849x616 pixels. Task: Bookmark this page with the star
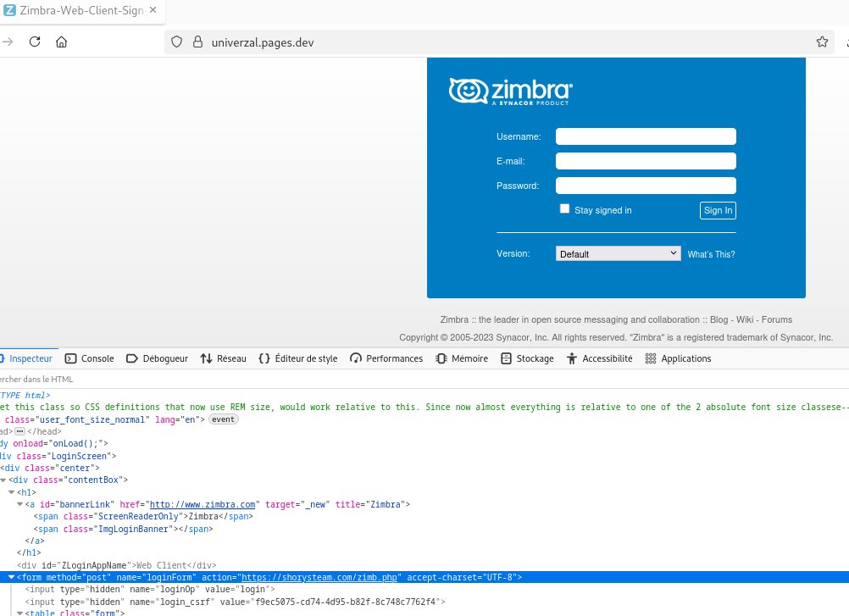(822, 42)
